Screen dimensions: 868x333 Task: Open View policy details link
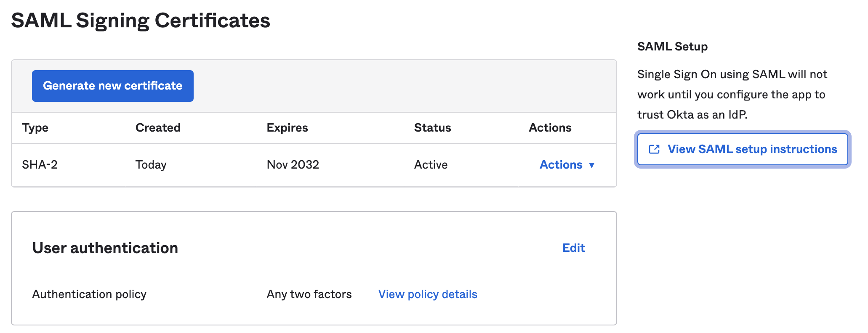click(427, 294)
